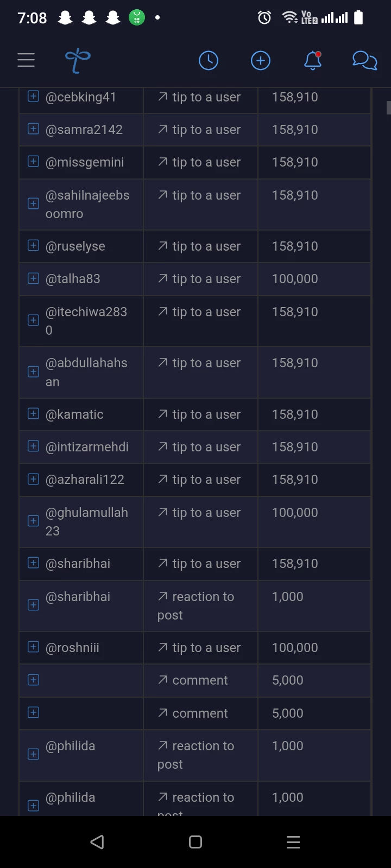Screen dimensions: 391x868
Task: Open the hamburger menu
Action: click(26, 60)
